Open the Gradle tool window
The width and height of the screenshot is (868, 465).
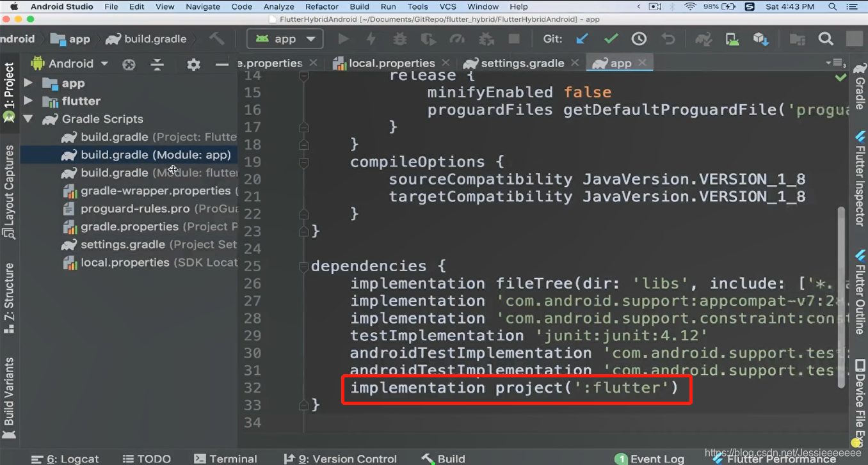click(x=859, y=86)
